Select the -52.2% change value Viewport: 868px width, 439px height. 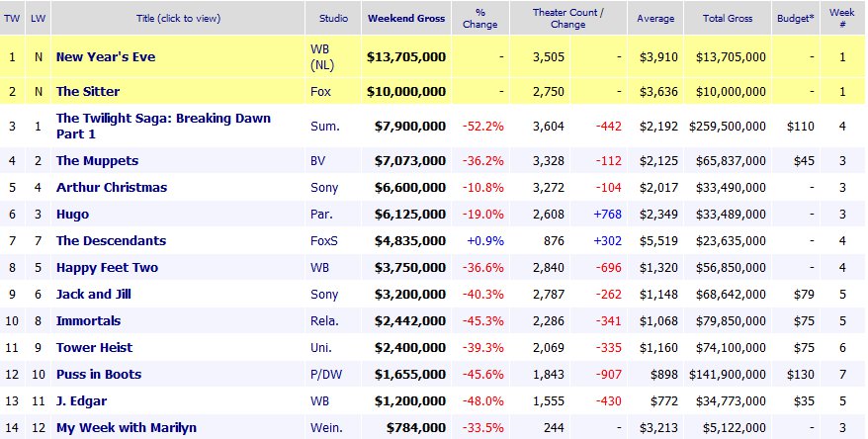pyautogui.click(x=483, y=127)
